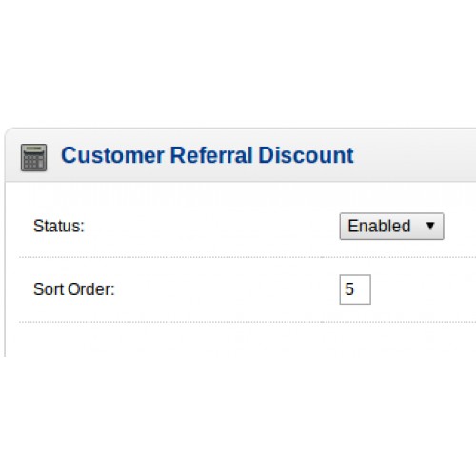Click the black arrow on the Status dropdown
476x476 pixels.
pyautogui.click(x=430, y=226)
